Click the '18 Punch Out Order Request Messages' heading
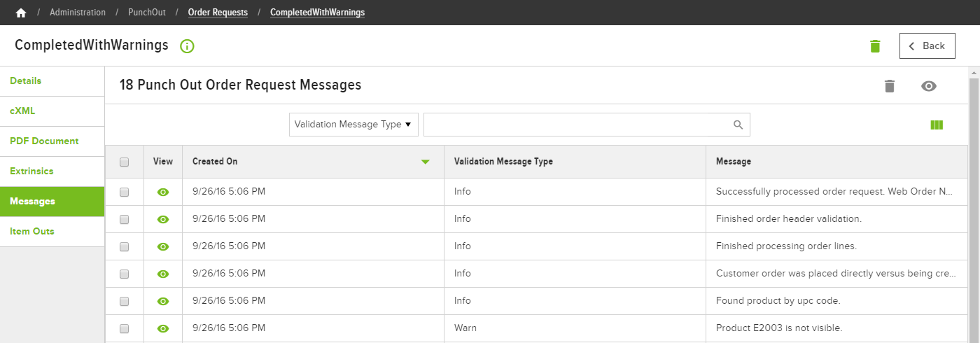The height and width of the screenshot is (343, 980). 240,85
